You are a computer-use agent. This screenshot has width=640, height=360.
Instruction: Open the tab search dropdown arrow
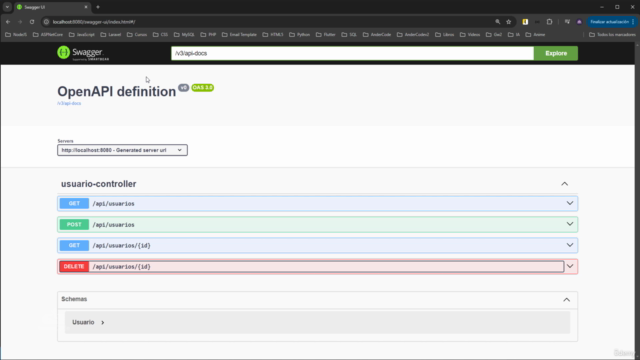coord(7,7)
